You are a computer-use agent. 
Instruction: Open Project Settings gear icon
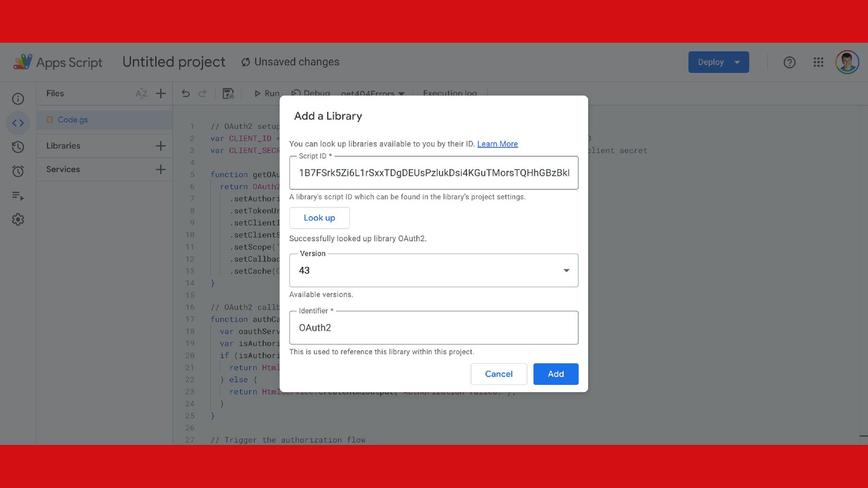click(18, 220)
